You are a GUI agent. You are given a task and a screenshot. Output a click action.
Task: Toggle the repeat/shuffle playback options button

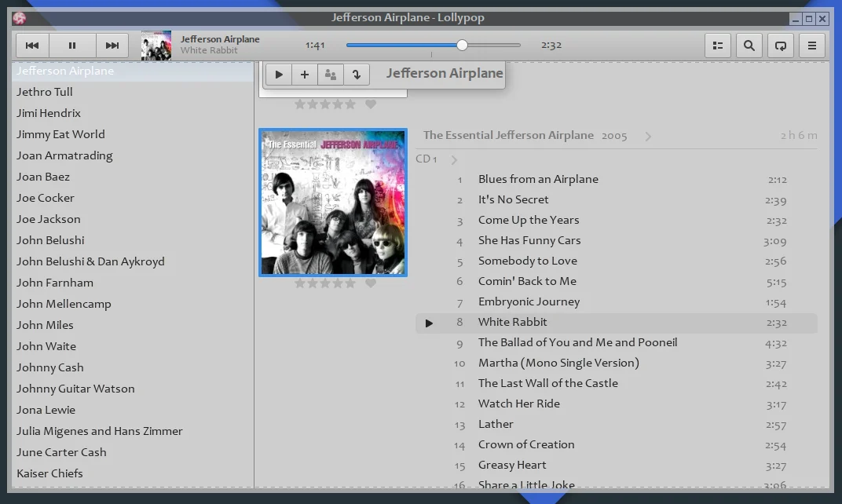coord(781,46)
